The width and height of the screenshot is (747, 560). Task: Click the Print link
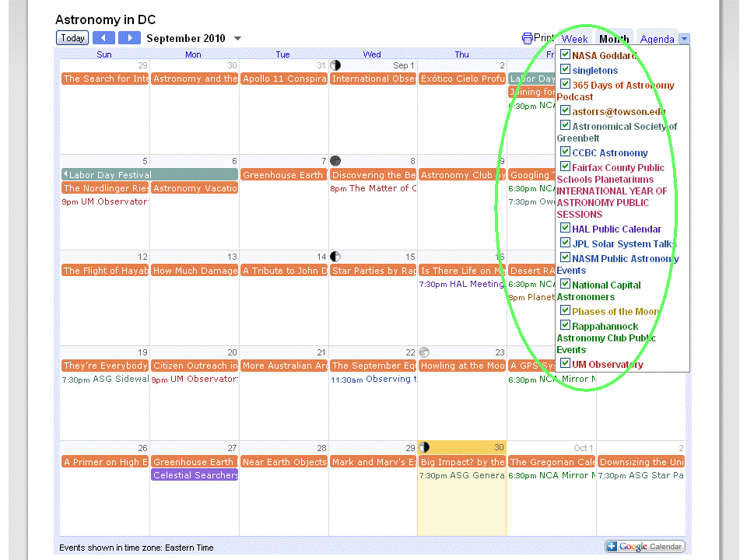543,38
